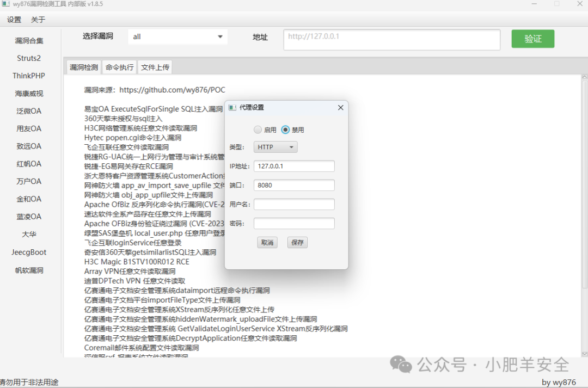Select 万户OA in the sidebar
This screenshot has height=388, width=588.
[29, 181]
